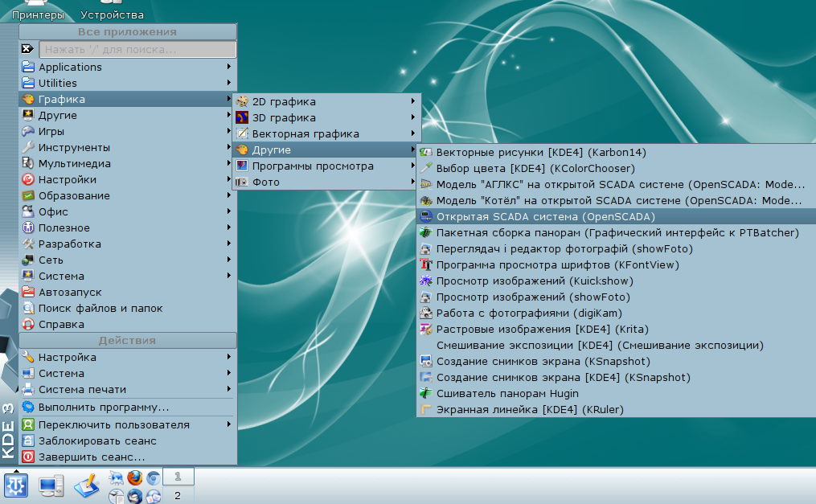Click the clear-search icon left of the search box

point(28,49)
